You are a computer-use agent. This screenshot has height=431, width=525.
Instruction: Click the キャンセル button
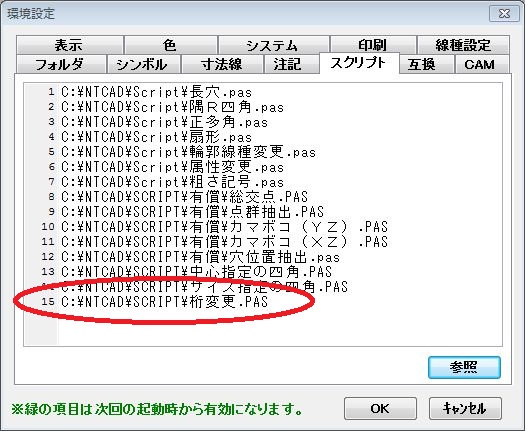pos(465,409)
